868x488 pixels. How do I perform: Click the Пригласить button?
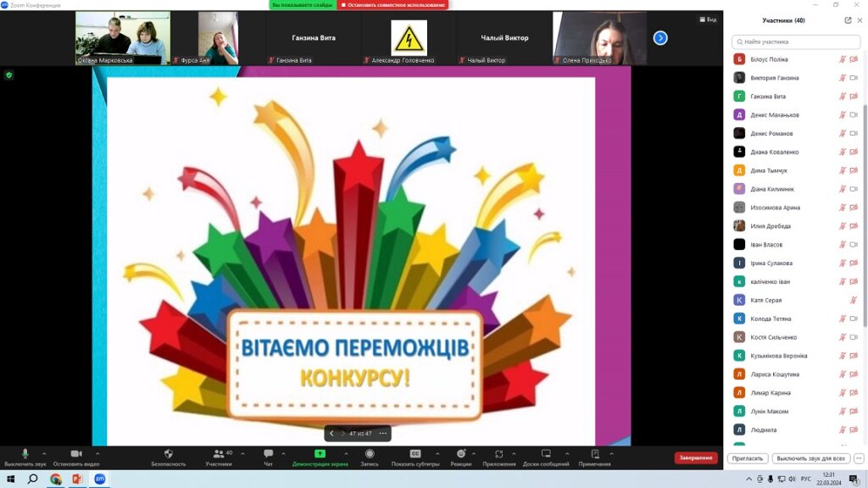[x=748, y=458]
